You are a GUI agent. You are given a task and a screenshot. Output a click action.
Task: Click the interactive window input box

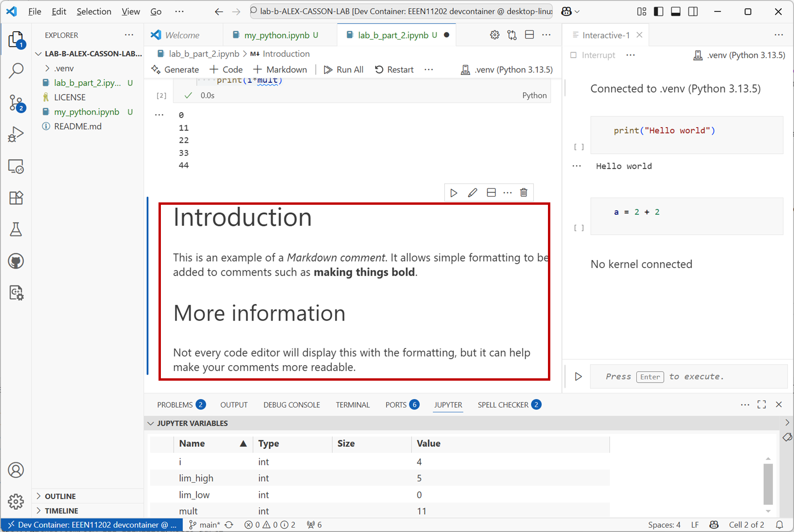pos(686,376)
